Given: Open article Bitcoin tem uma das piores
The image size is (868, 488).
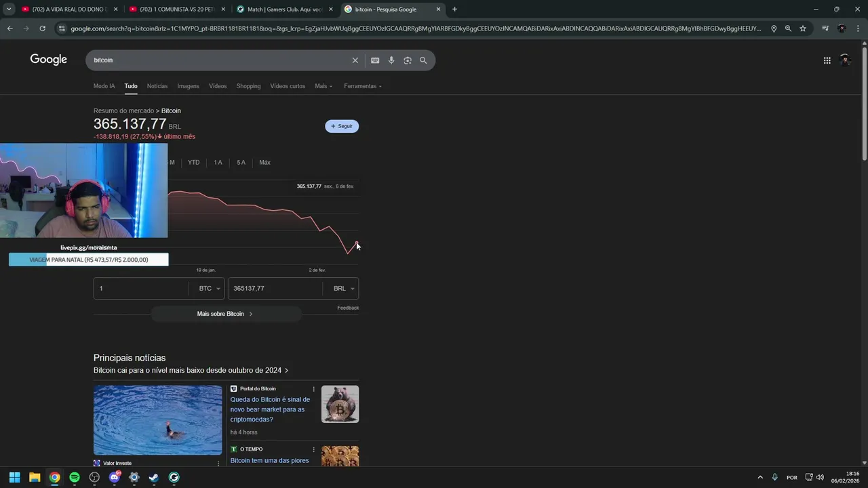Looking at the screenshot, I should click(x=269, y=461).
